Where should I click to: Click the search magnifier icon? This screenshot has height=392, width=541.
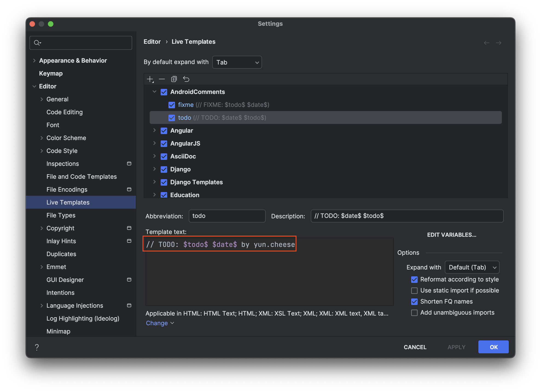pos(37,43)
